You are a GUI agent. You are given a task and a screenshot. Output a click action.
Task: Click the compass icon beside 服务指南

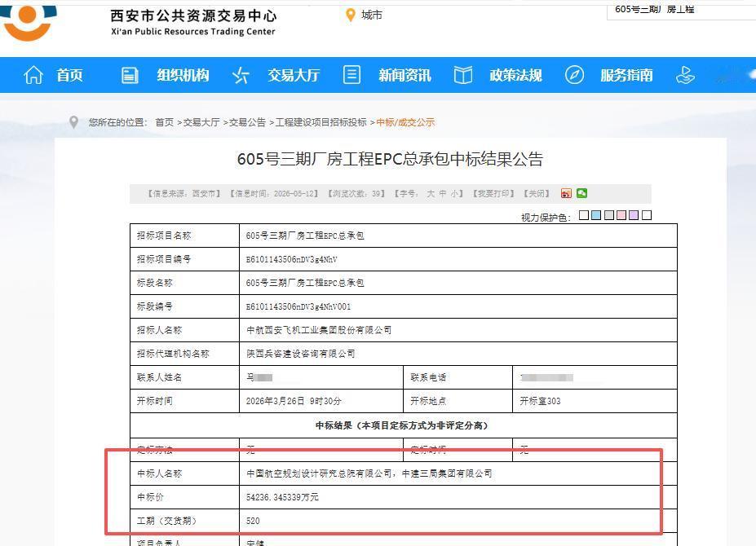pyautogui.click(x=574, y=75)
